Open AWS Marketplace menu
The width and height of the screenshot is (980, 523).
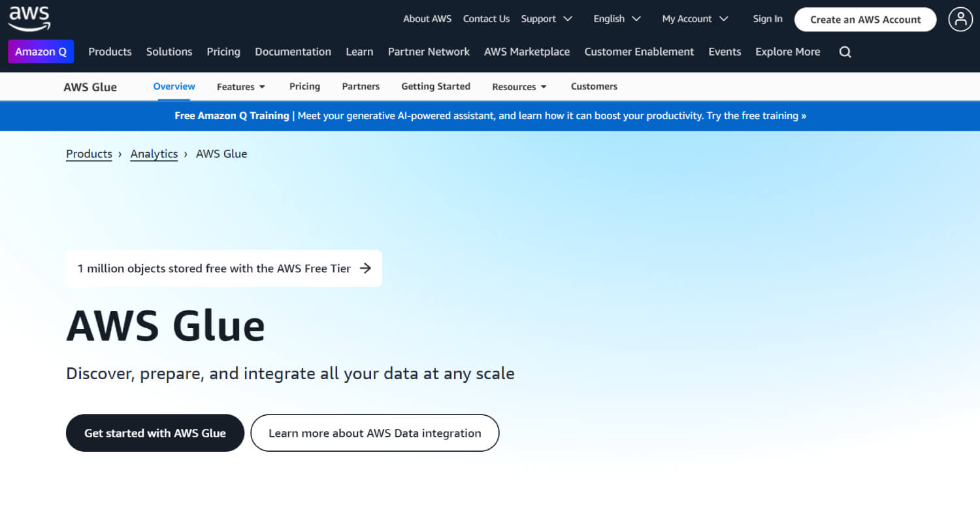[527, 52]
